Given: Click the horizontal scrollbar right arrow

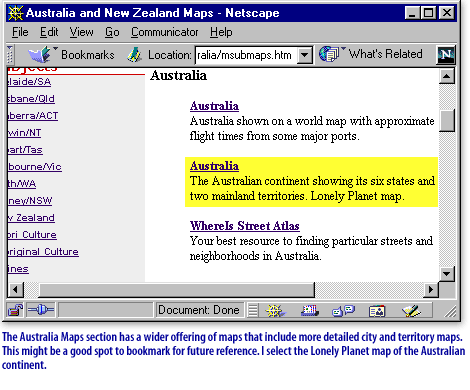Looking at the screenshot, I should 431,290.
